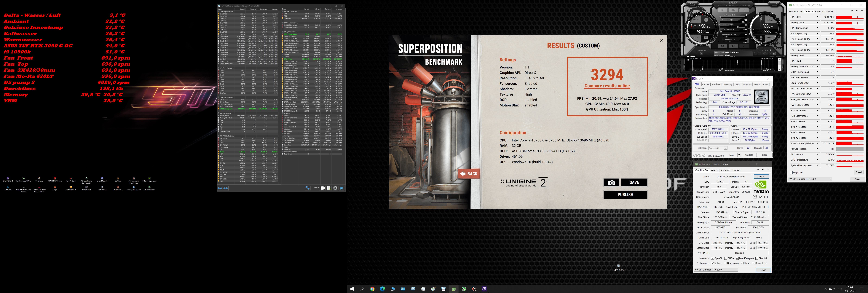Open Advanced tab in GPU-Z Sensors window
This screenshot has width=868, height=293.
tap(819, 12)
